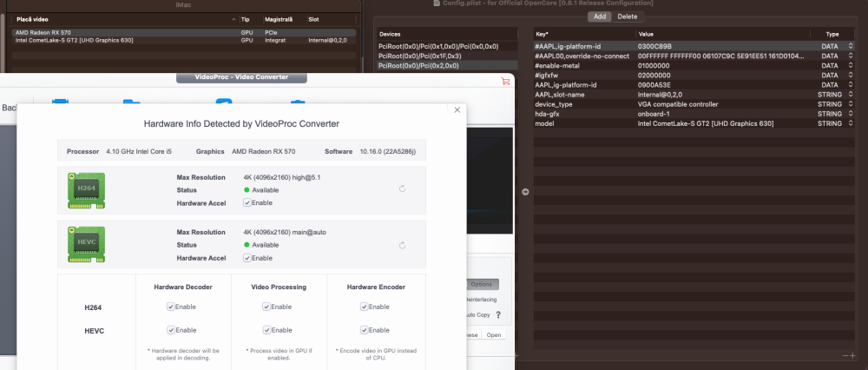The height and width of the screenshot is (370, 868).
Task: Refresh the H264 hardware detection
Action: (403, 188)
